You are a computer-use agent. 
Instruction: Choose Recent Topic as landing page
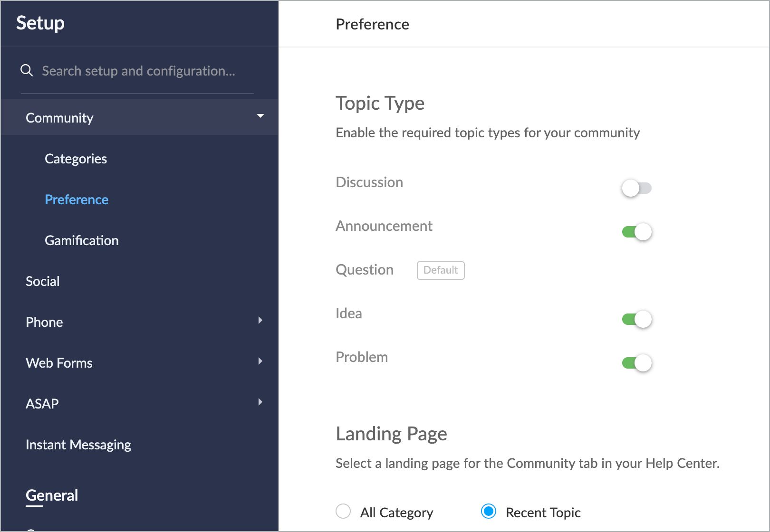click(x=489, y=512)
